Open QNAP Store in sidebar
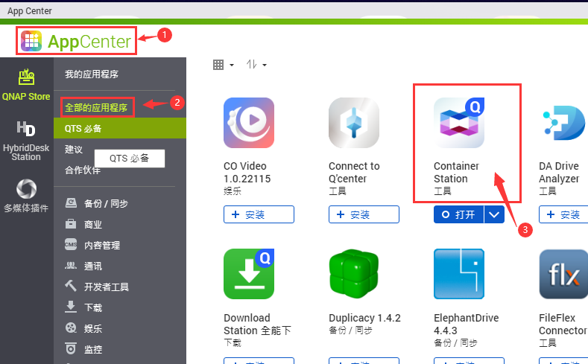This screenshot has width=588, height=364. tap(26, 85)
